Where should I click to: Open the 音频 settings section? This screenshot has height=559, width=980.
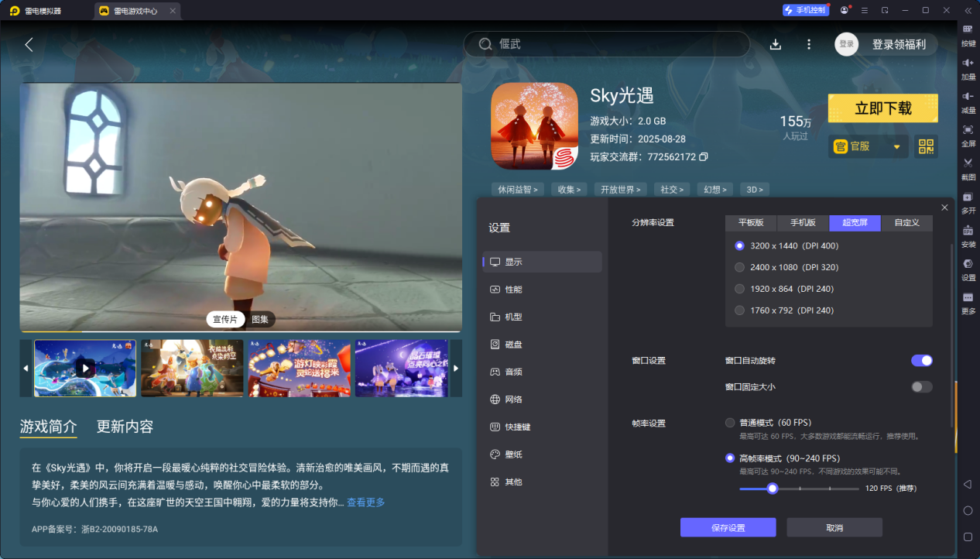point(542,372)
